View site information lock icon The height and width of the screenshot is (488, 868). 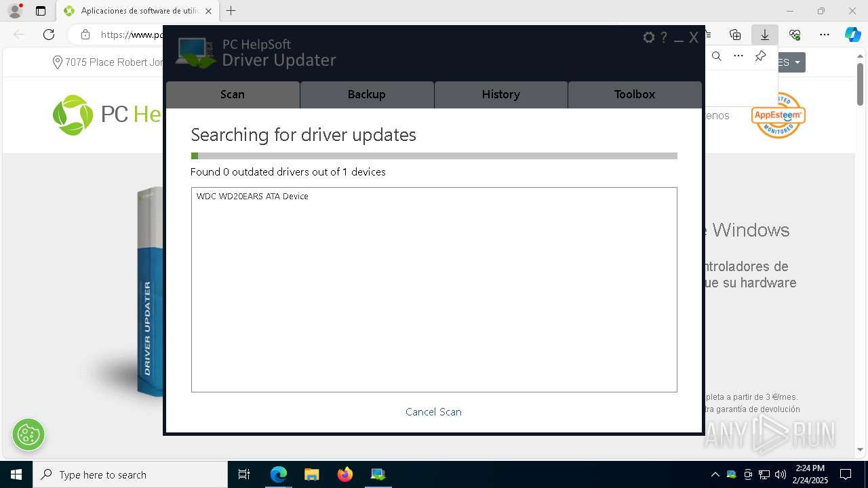[85, 35]
